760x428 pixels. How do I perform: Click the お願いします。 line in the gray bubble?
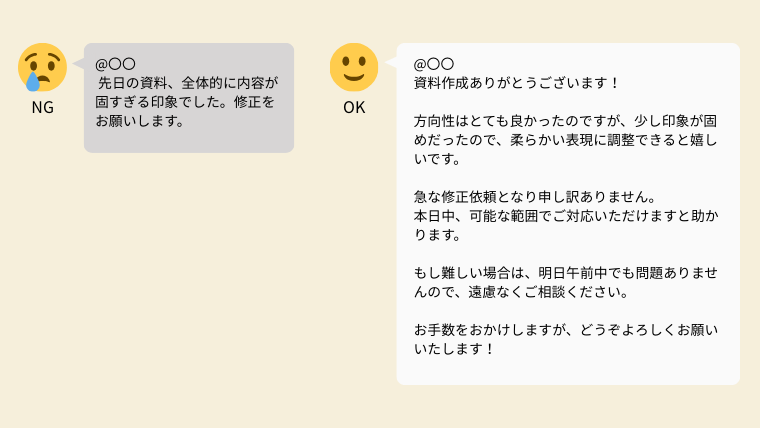point(140,121)
